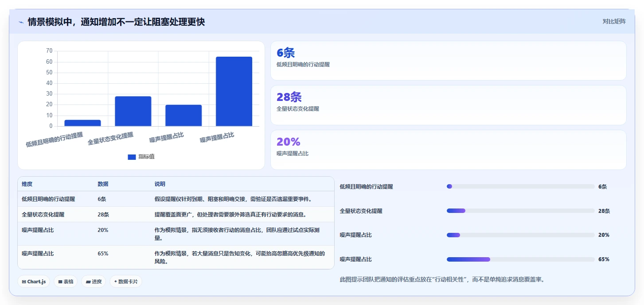
Task: Click the tallest chart bar at 65
Action: point(234,91)
